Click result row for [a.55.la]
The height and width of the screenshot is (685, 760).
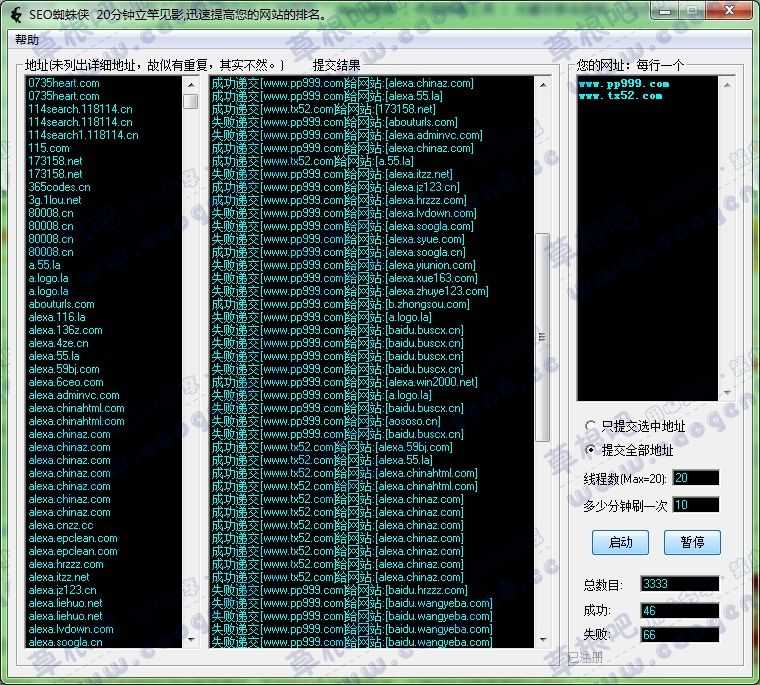click(313, 161)
